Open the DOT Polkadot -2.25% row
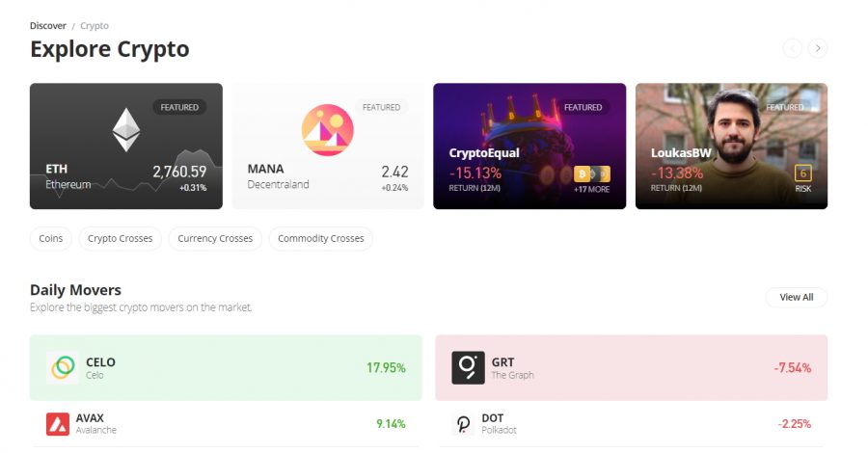Image resolution: width=868 pixels, height=453 pixels. pyautogui.click(x=631, y=424)
